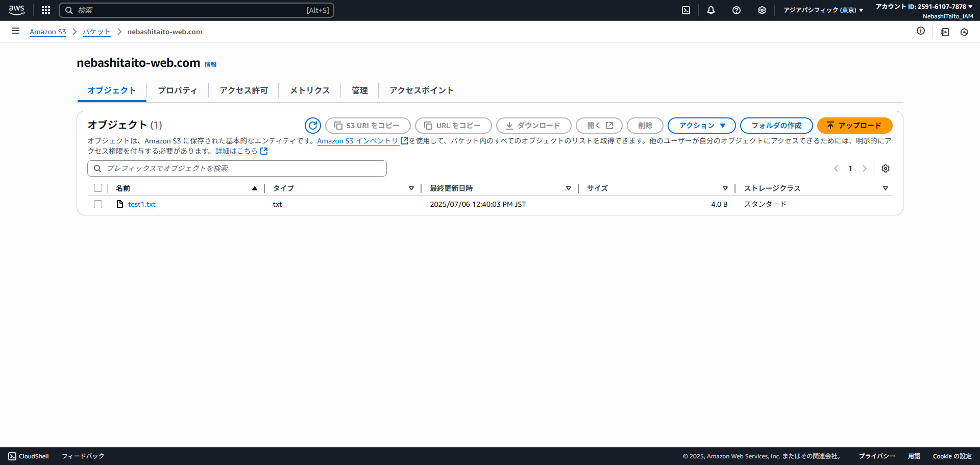The image size is (980, 465).
Task: Open the info panel icon
Action: coord(921,31)
